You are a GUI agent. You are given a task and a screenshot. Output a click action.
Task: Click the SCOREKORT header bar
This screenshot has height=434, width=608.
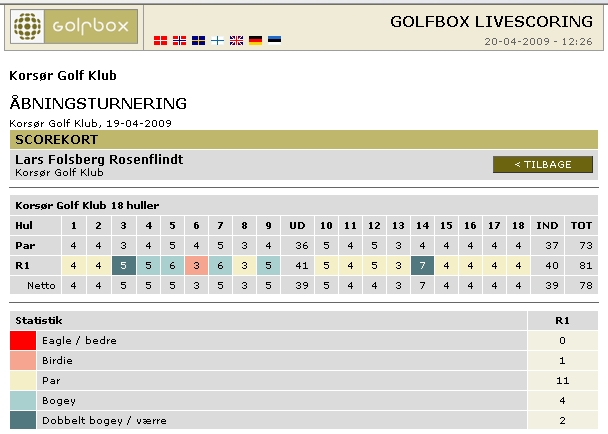[x=304, y=140]
